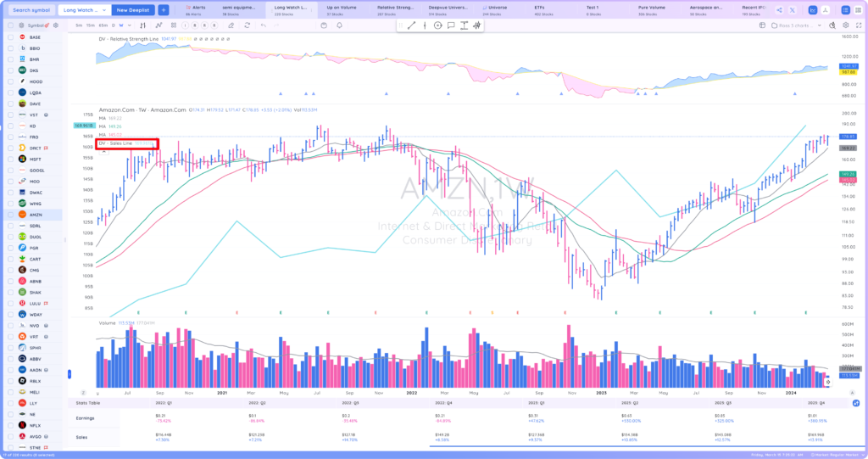Tick the checkbox for BASE
Image resolution: width=868 pixels, height=459 pixels.
(x=10, y=37)
